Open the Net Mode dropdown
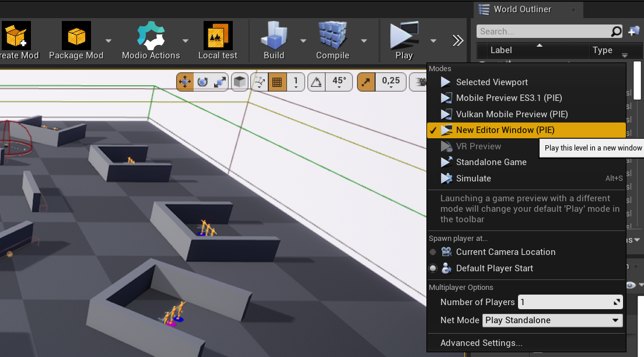 (x=552, y=320)
